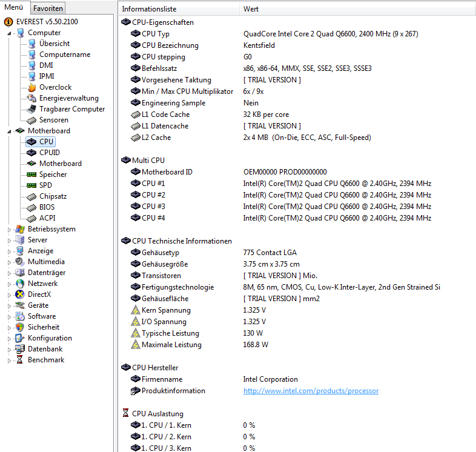Open the Overclock flame icon

32,87
